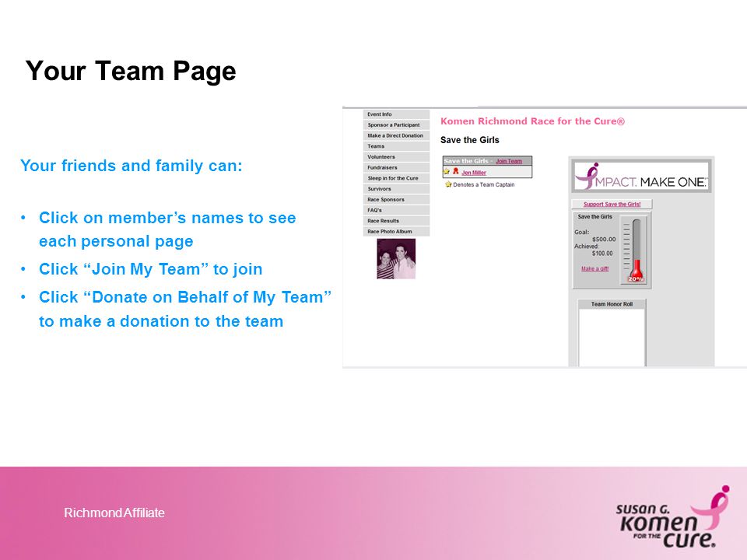Open Make a Direct Donation menu item

(x=396, y=135)
